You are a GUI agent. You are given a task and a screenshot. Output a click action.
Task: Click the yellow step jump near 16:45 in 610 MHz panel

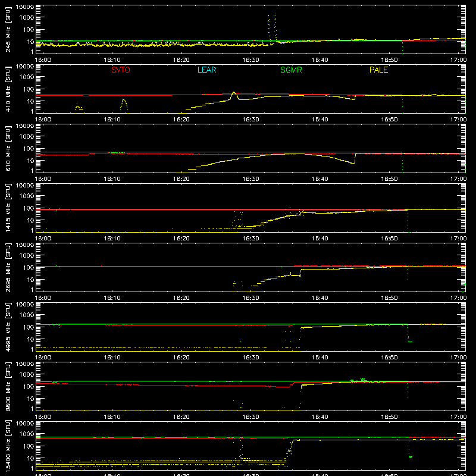pos(355,158)
